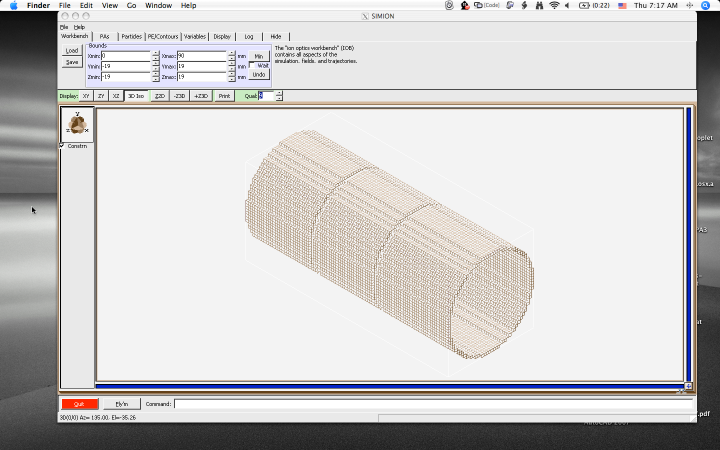Click the Save button
Image resolution: width=720 pixels, height=450 pixels.
(72, 62)
